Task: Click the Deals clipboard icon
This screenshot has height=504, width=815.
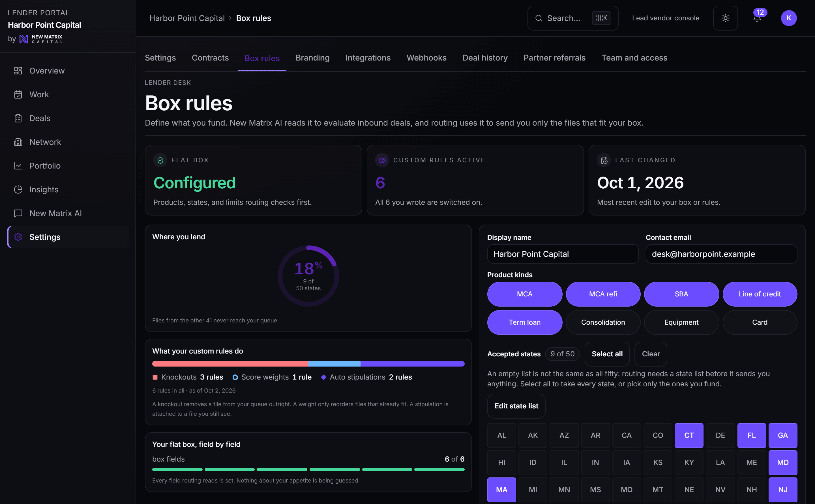Action: pyautogui.click(x=18, y=118)
